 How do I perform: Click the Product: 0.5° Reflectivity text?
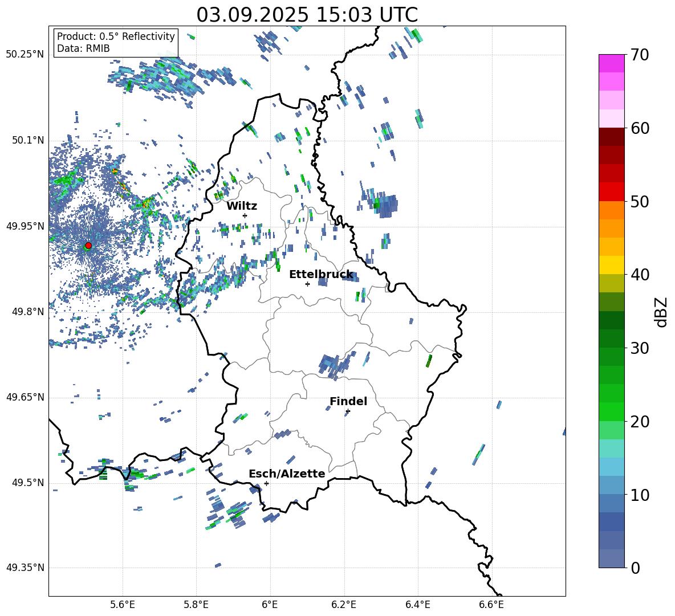(116, 36)
